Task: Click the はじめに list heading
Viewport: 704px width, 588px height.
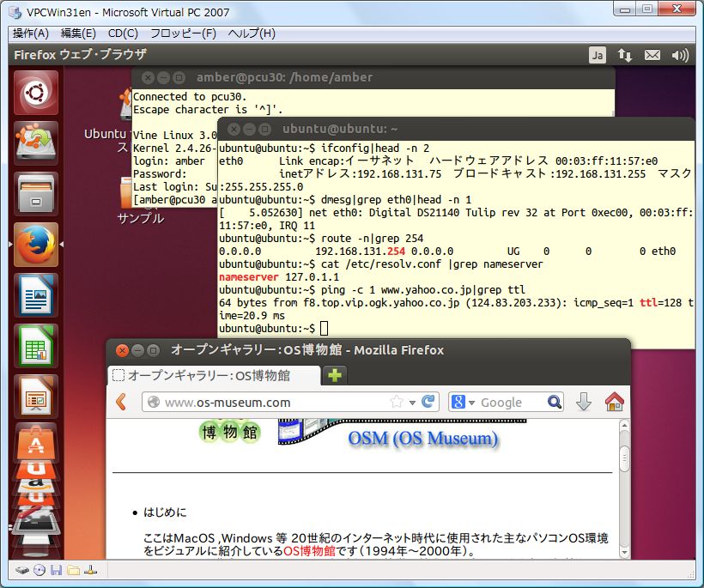Action: [164, 512]
